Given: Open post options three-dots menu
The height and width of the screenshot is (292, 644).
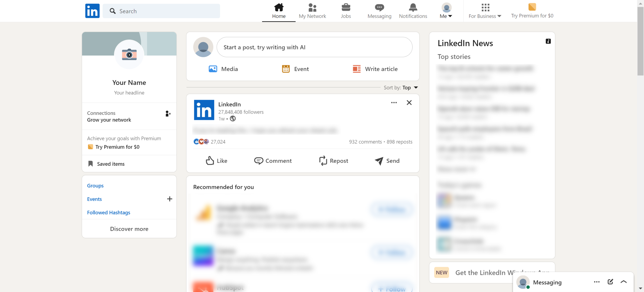Looking at the screenshot, I should pos(394,103).
